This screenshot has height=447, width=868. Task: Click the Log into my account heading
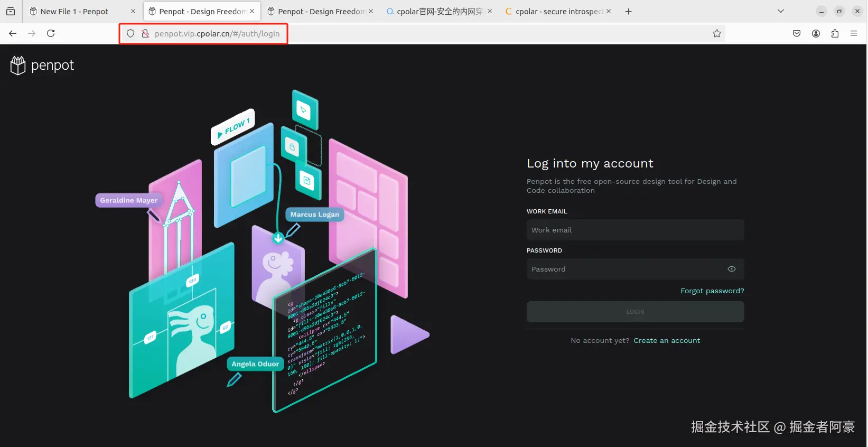(x=590, y=164)
